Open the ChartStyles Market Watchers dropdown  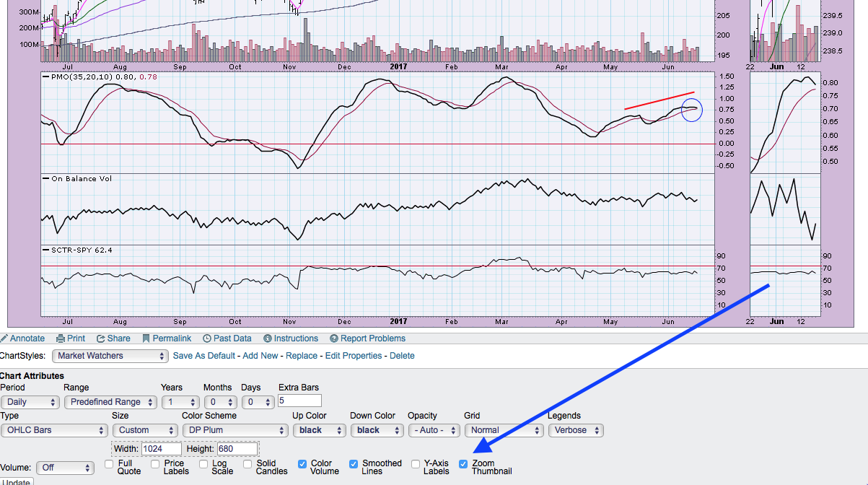coord(110,356)
